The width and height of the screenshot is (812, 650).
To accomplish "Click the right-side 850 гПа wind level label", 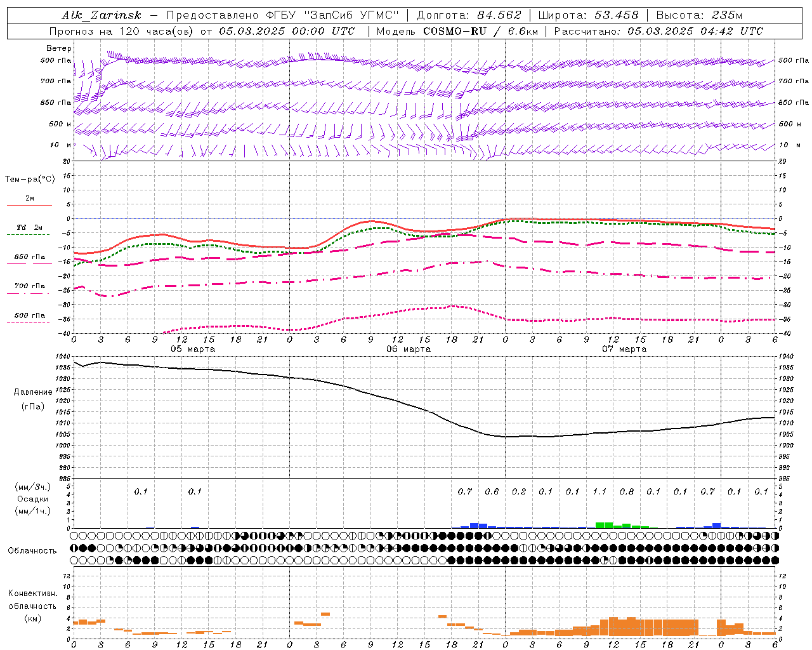I will [794, 102].
